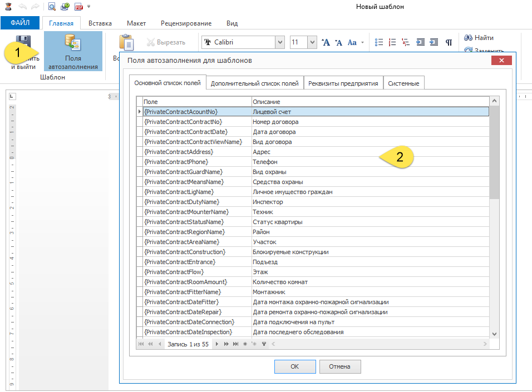Decrease font size with shrink font icon

tap(338, 42)
